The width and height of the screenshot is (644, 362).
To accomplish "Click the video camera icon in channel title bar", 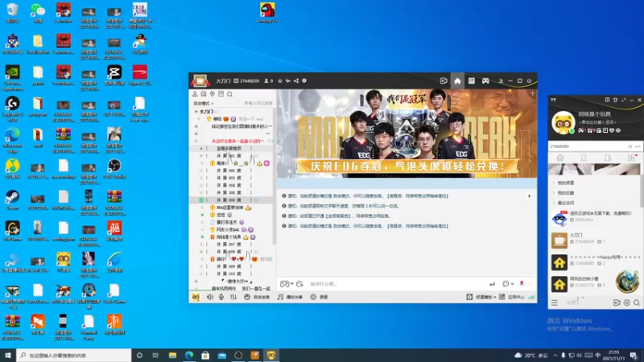I will tap(444, 81).
